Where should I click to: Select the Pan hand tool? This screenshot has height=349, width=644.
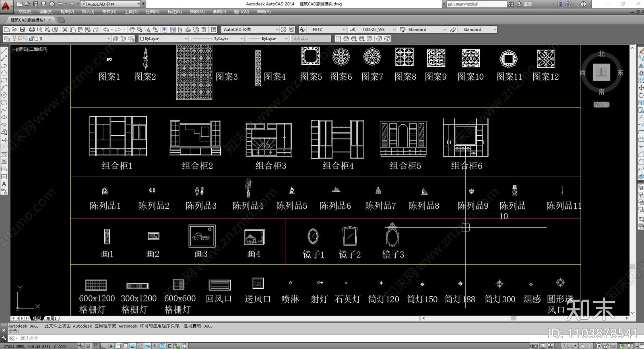pyautogui.click(x=132, y=29)
